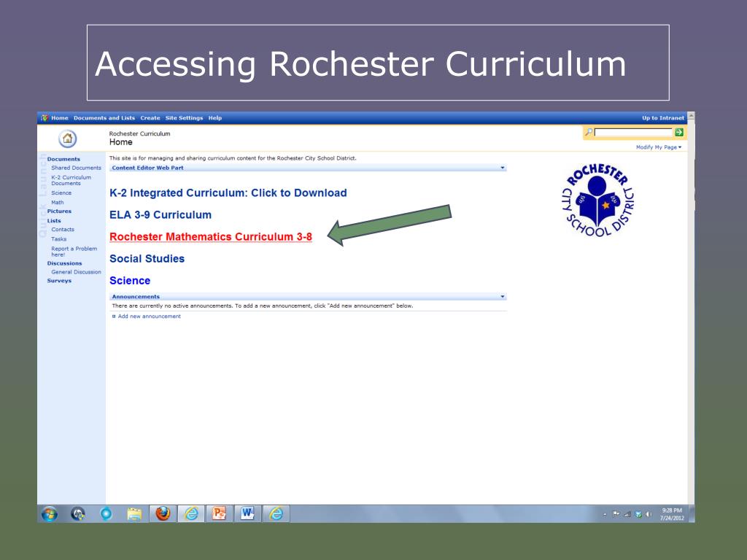
Task: Click the volume speaker tray icon
Action: point(649,514)
